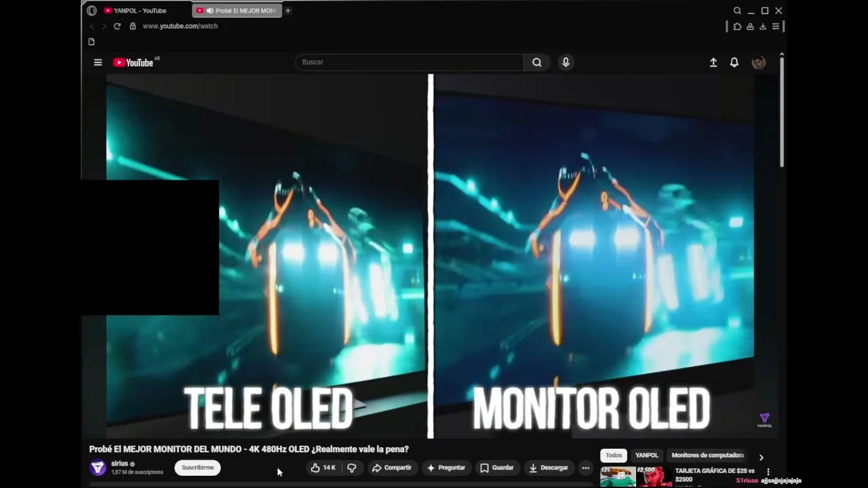Viewport: 868px width, 488px height.
Task: Select the Todos filter chip
Action: (614, 455)
